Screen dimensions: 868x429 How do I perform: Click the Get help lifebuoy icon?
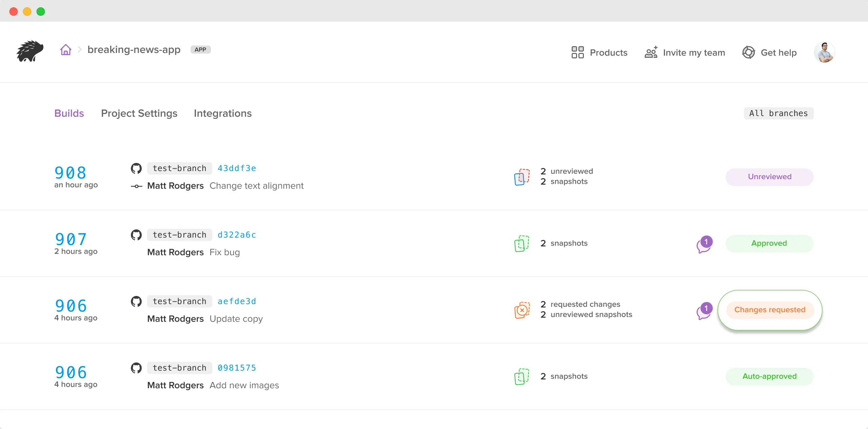tap(748, 53)
